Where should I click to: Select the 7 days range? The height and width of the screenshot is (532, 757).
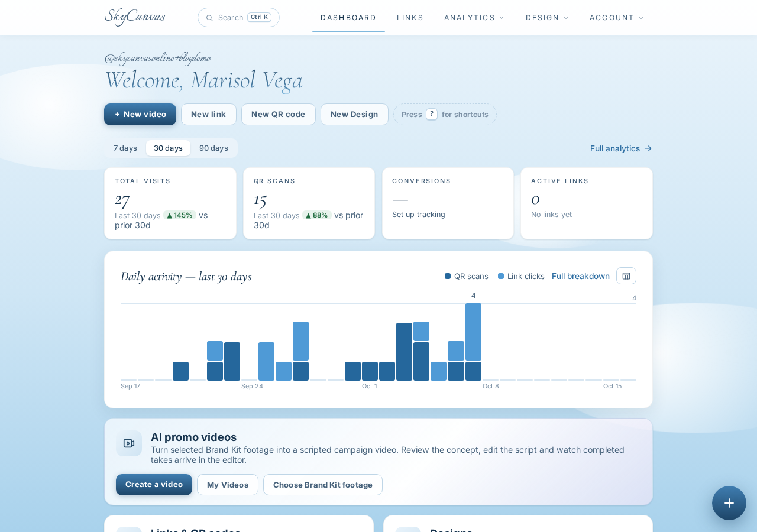pyautogui.click(x=125, y=148)
